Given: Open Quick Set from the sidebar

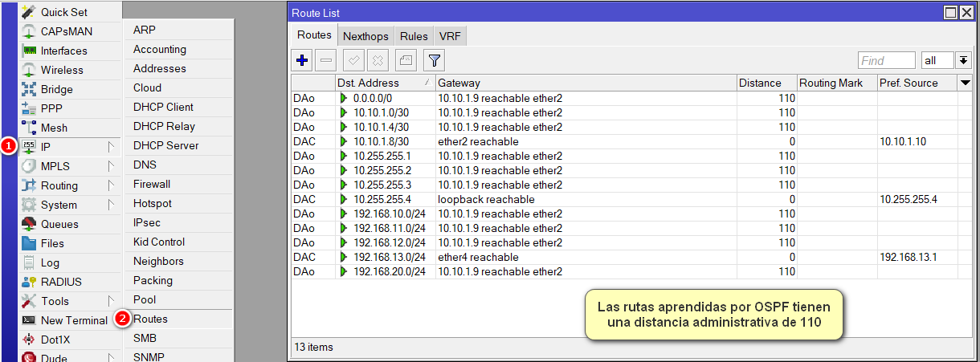Looking at the screenshot, I should tap(64, 12).
